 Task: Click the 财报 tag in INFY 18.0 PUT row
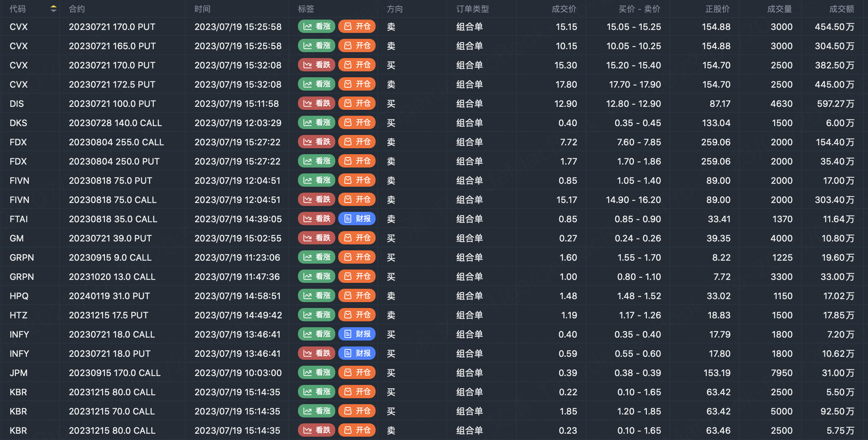coord(357,353)
